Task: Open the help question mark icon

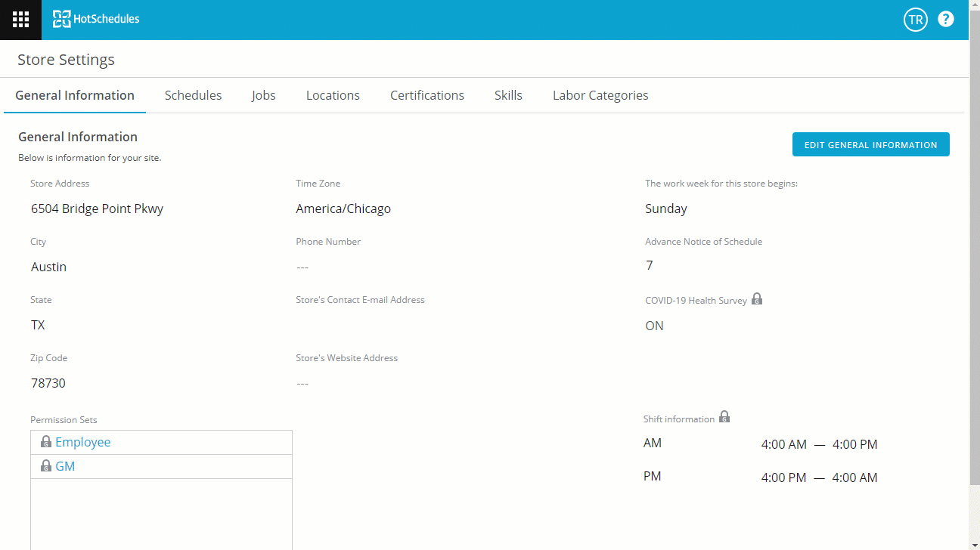Action: click(945, 20)
